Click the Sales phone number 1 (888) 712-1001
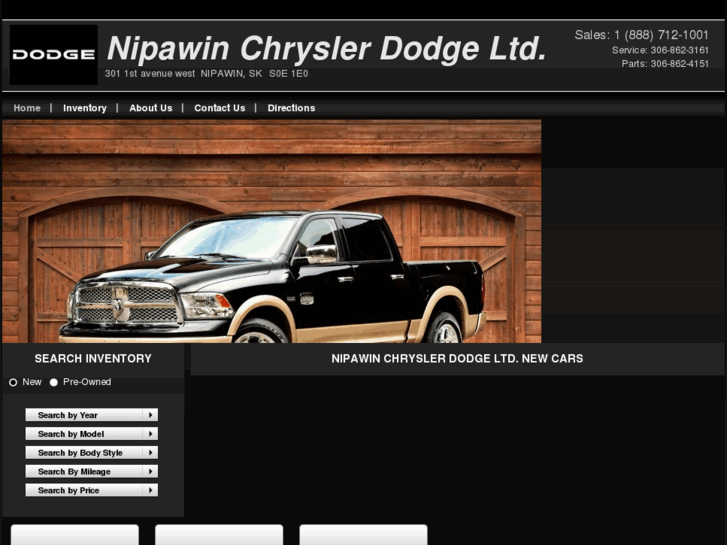The width and height of the screenshot is (727, 545). point(662,35)
